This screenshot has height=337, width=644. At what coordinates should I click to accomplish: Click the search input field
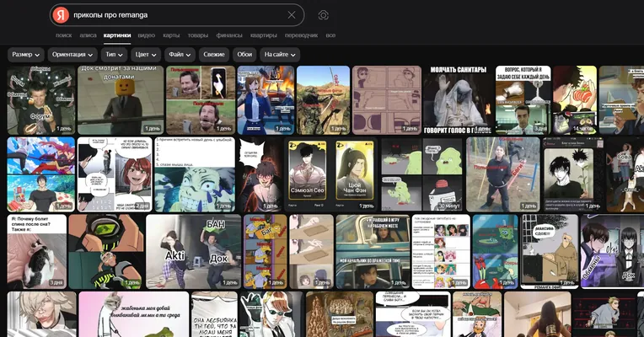pyautogui.click(x=179, y=15)
